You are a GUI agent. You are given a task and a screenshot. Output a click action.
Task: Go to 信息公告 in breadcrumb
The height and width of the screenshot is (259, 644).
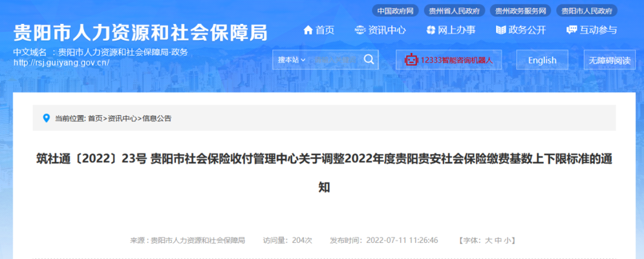point(157,118)
